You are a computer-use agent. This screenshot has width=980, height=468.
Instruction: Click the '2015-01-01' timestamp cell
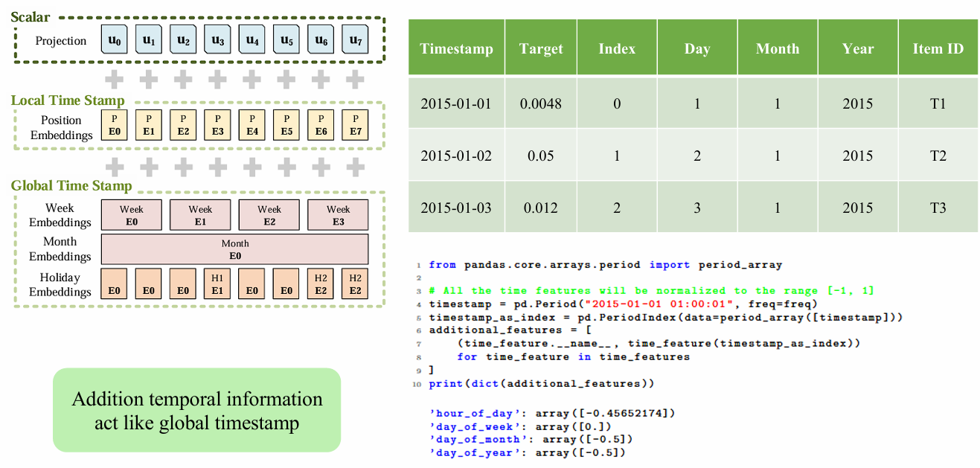click(x=456, y=103)
